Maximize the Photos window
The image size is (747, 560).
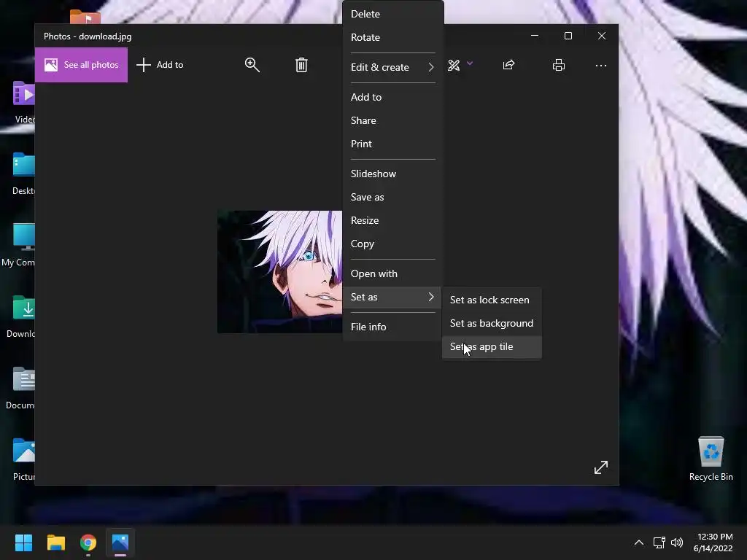(x=568, y=36)
